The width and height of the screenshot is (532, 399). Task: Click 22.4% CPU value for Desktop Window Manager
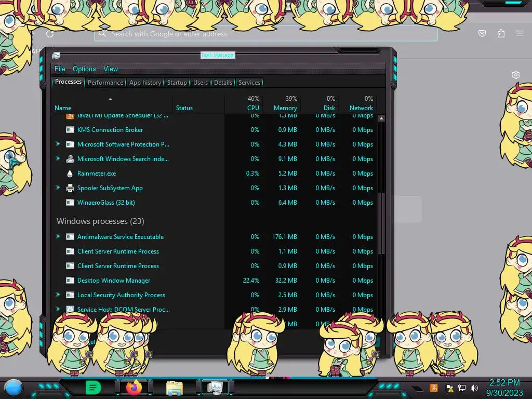pos(251,281)
